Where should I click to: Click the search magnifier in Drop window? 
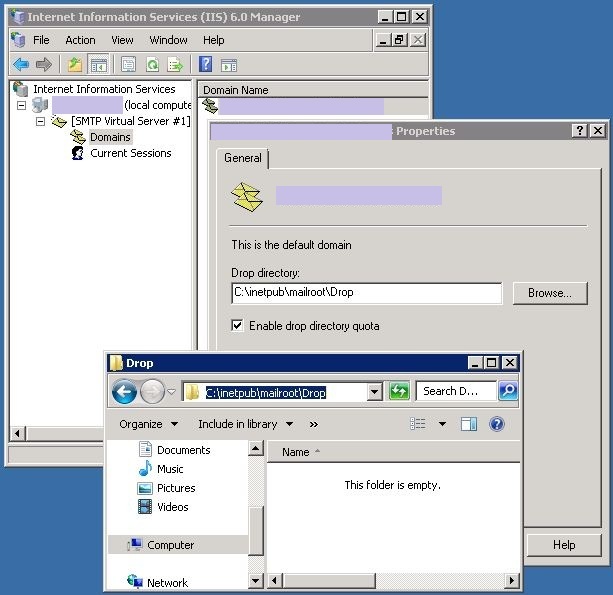pyautogui.click(x=508, y=391)
